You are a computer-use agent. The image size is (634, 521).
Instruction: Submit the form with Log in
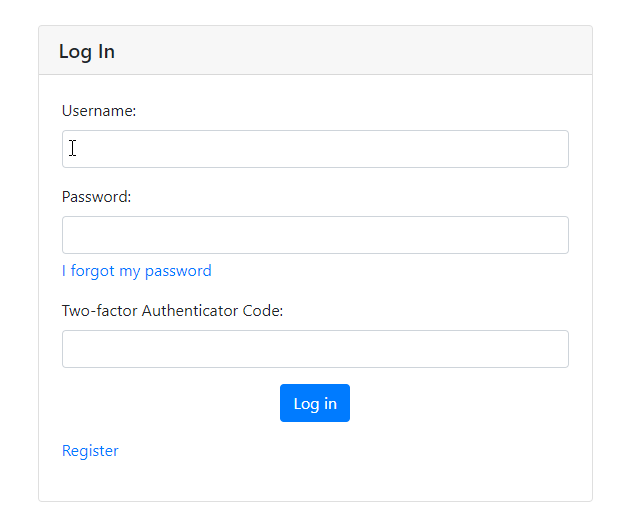[315, 403]
